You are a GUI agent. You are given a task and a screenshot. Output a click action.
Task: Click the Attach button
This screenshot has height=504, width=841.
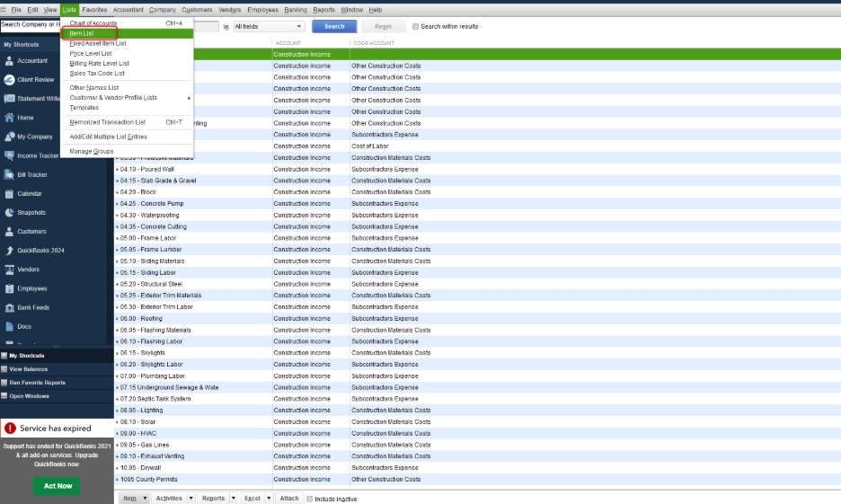coord(289,498)
